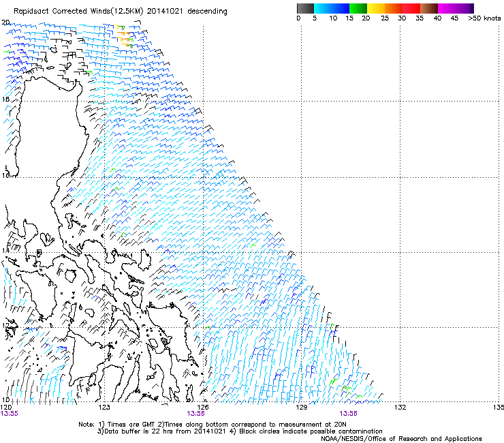Screen dimensions: 504x443
Task: Click the purple time stamp '13:55'
Action: [10, 414]
